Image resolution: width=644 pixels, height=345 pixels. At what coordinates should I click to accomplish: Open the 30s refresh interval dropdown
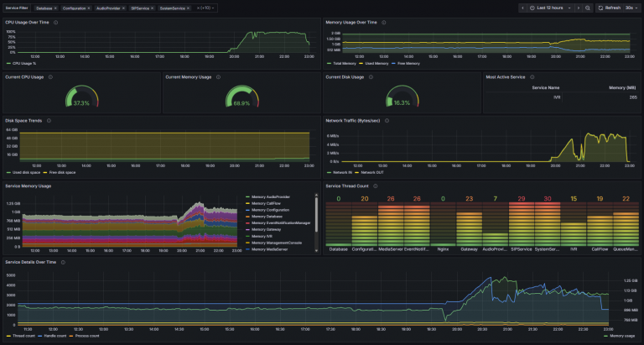pyautogui.click(x=631, y=8)
